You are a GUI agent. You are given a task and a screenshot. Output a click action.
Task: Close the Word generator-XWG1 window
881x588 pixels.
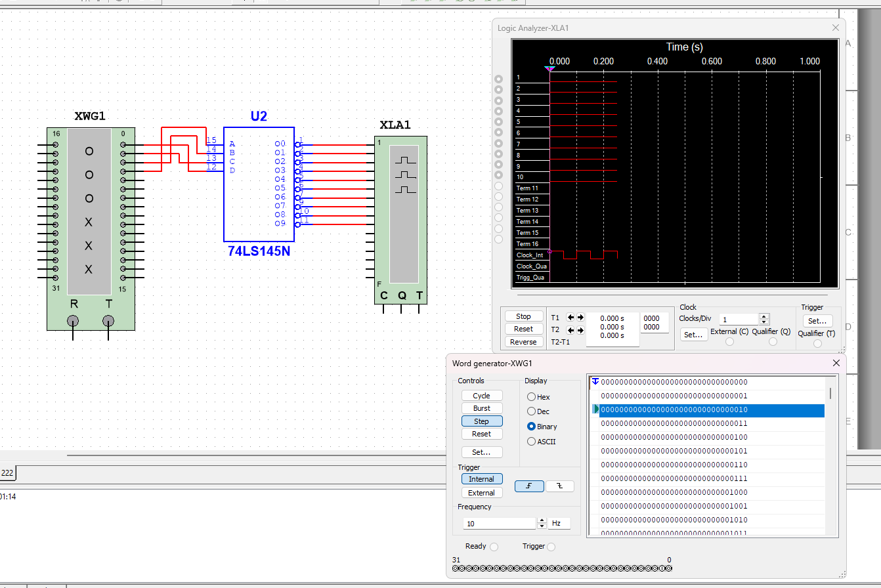[x=836, y=363]
